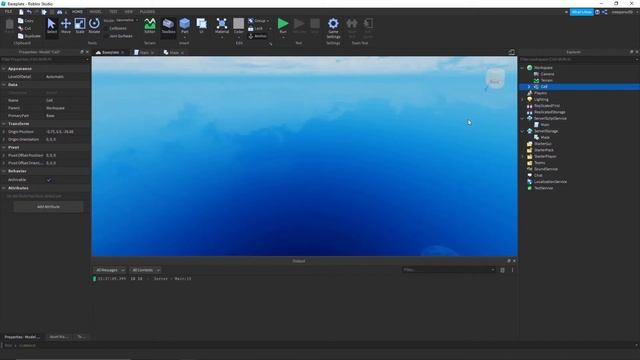Image resolution: width=640 pixels, height=360 pixels.
Task: Click Duplicate in Clipboard group
Action: (x=29, y=36)
